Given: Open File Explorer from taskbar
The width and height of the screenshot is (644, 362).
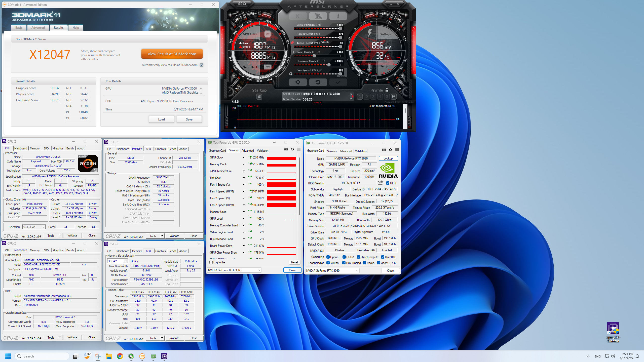Looking at the screenshot, I should pos(109,356).
